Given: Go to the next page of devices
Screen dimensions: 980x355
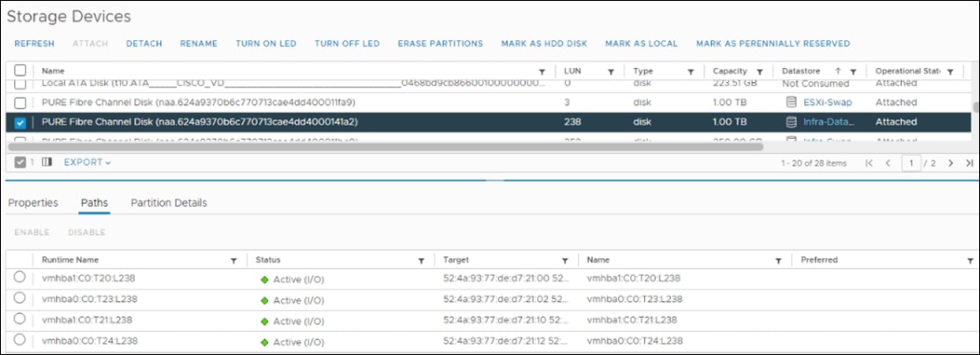Looking at the screenshot, I should tap(950, 163).
